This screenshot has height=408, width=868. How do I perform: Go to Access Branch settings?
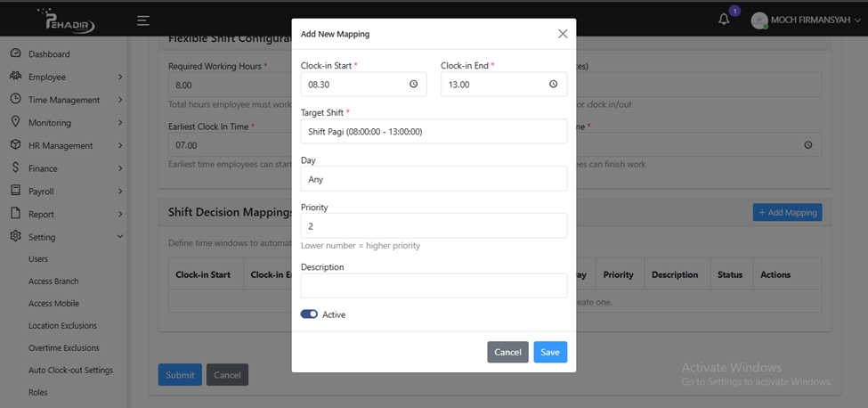(53, 282)
